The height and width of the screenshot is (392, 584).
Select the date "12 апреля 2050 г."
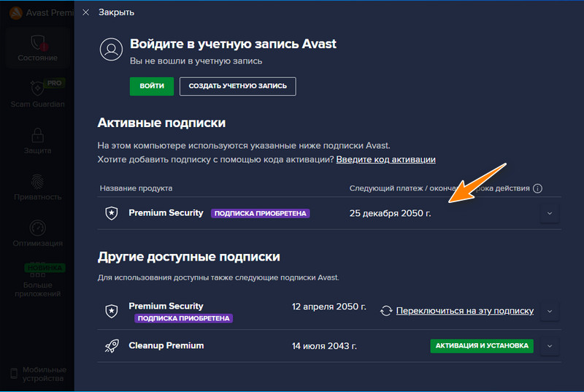point(329,307)
